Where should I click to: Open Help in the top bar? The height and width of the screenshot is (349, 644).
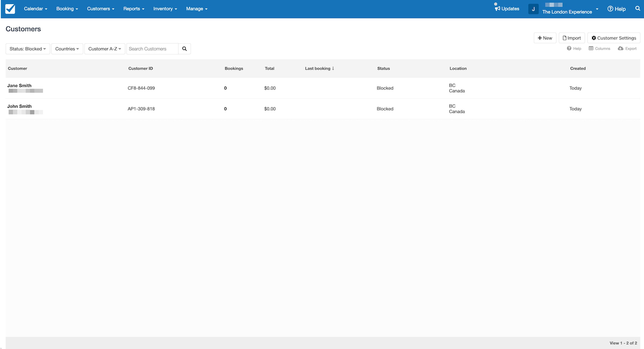click(617, 9)
